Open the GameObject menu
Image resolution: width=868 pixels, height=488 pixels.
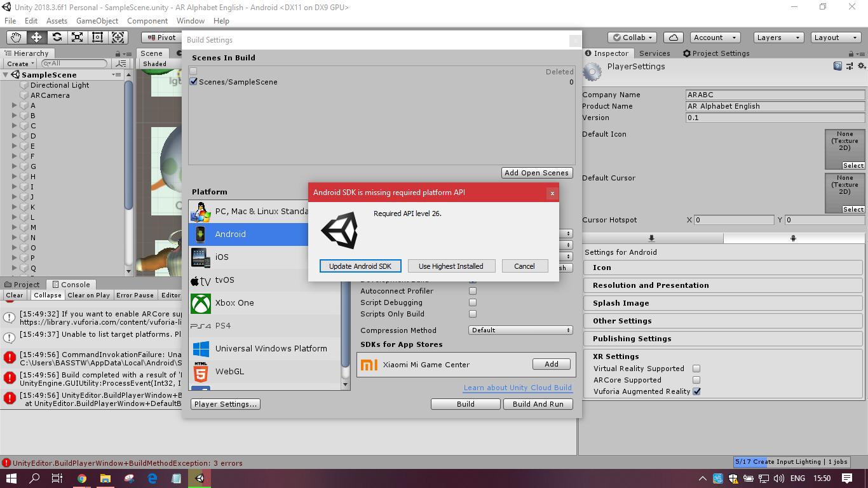tap(97, 21)
